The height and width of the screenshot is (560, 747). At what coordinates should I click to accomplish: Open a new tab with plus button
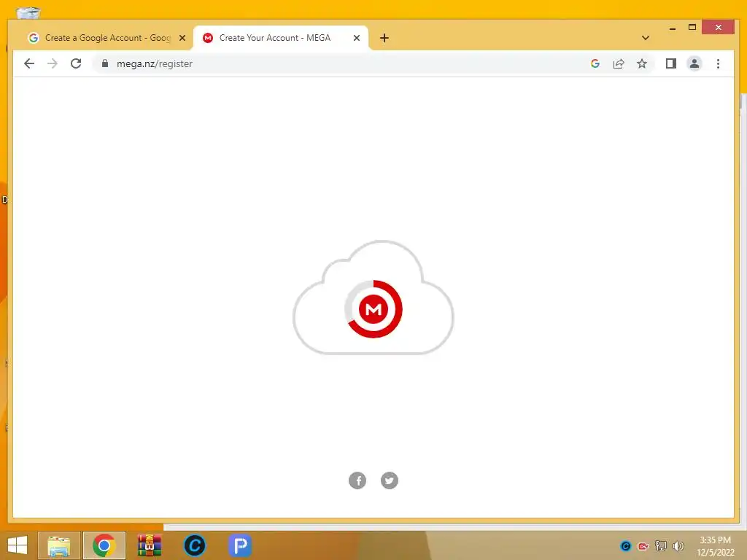click(x=384, y=38)
